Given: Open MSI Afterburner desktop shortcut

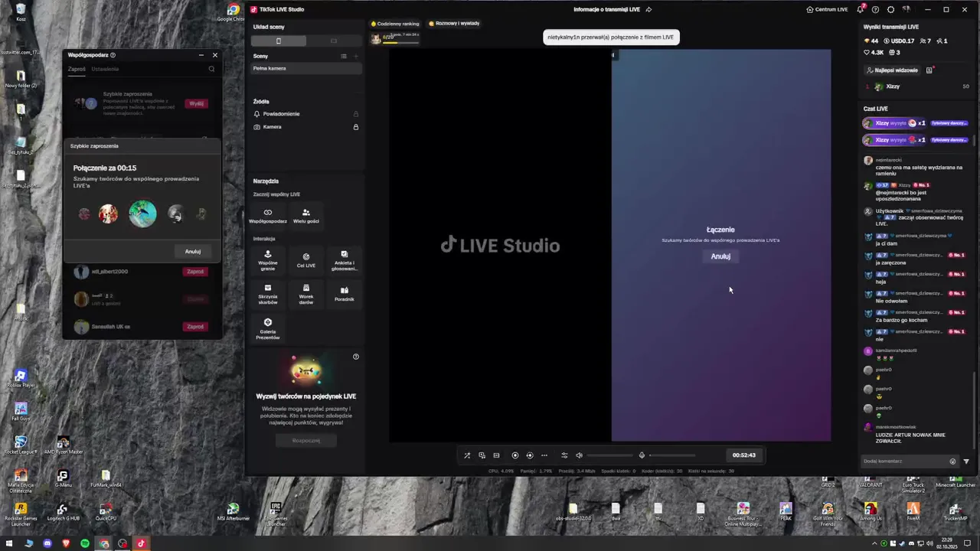Looking at the screenshot, I should pos(233,512).
